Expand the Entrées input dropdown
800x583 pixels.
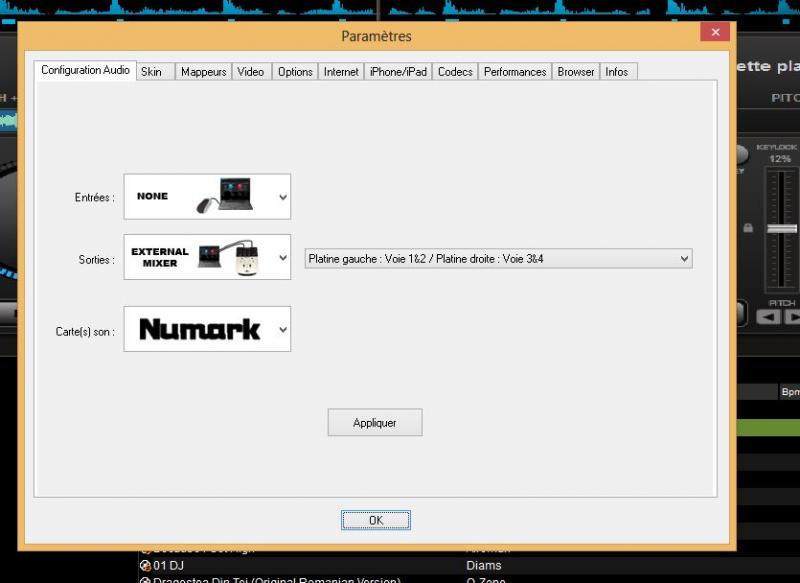click(207, 197)
